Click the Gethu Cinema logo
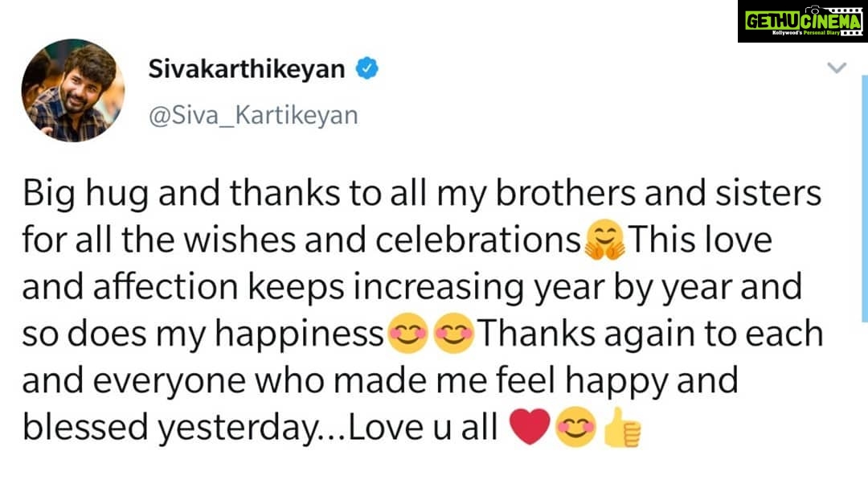Screen dimensions: 868x488 [x=803, y=22]
